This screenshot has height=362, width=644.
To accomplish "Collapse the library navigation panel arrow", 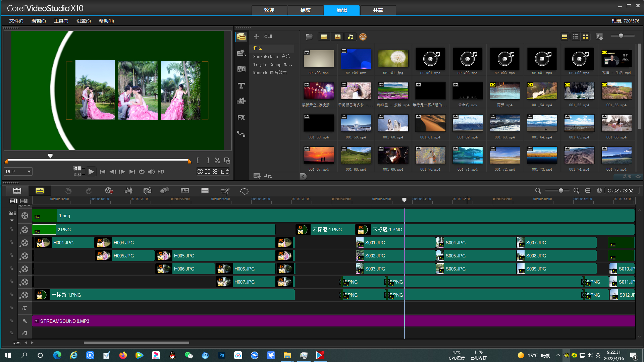I will [x=303, y=176].
